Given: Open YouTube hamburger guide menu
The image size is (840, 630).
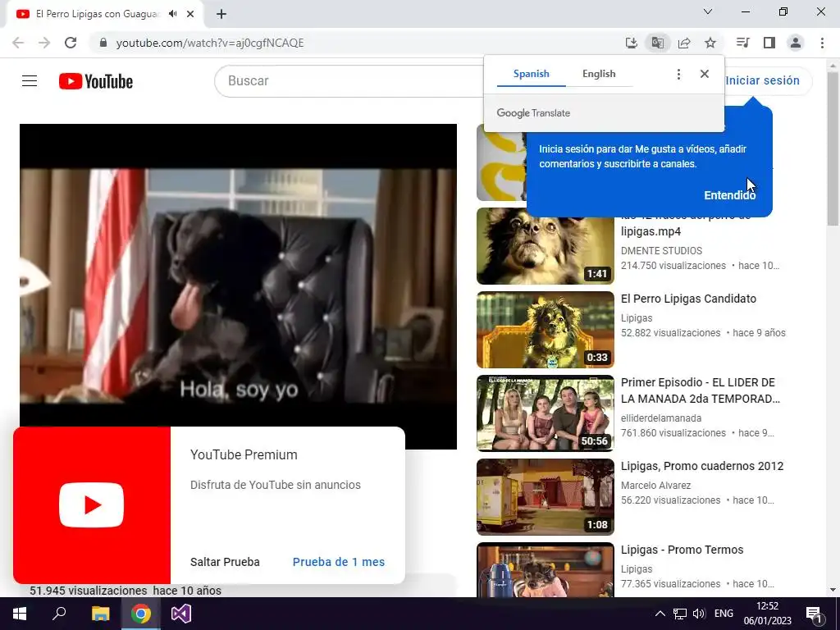Looking at the screenshot, I should tap(30, 81).
